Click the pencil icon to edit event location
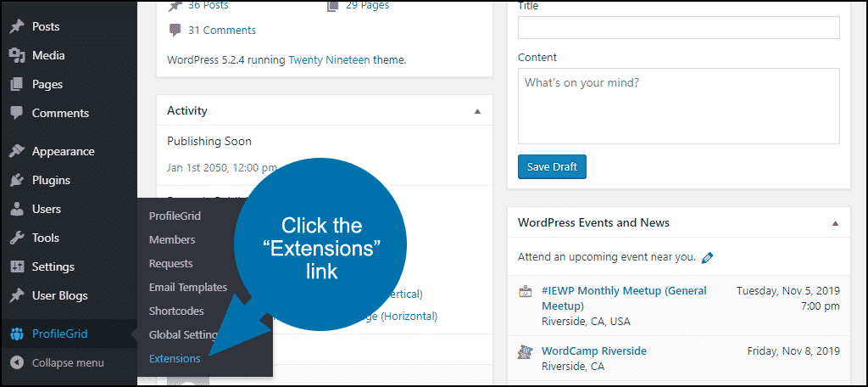The width and height of the screenshot is (868, 387). tap(707, 257)
